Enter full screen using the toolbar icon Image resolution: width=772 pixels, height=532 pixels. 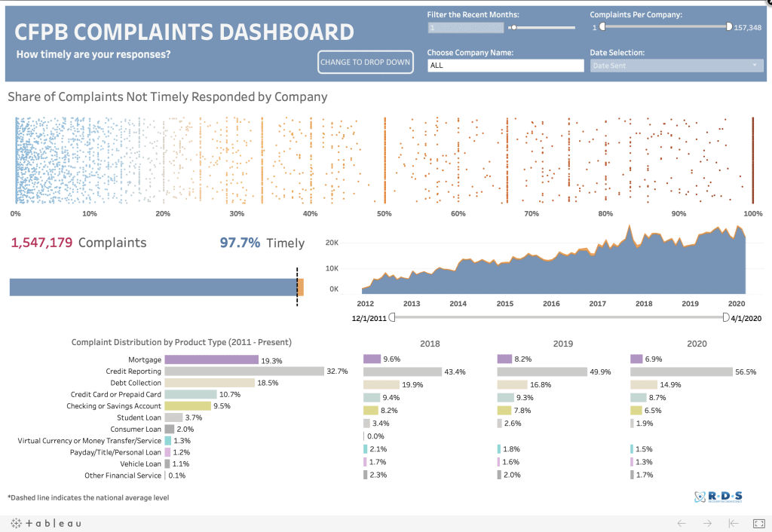click(758, 522)
